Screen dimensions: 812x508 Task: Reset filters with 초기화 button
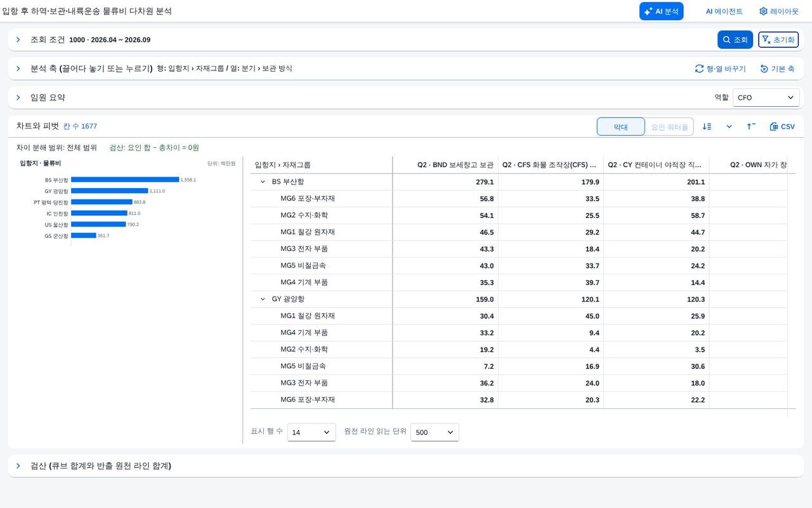click(778, 39)
